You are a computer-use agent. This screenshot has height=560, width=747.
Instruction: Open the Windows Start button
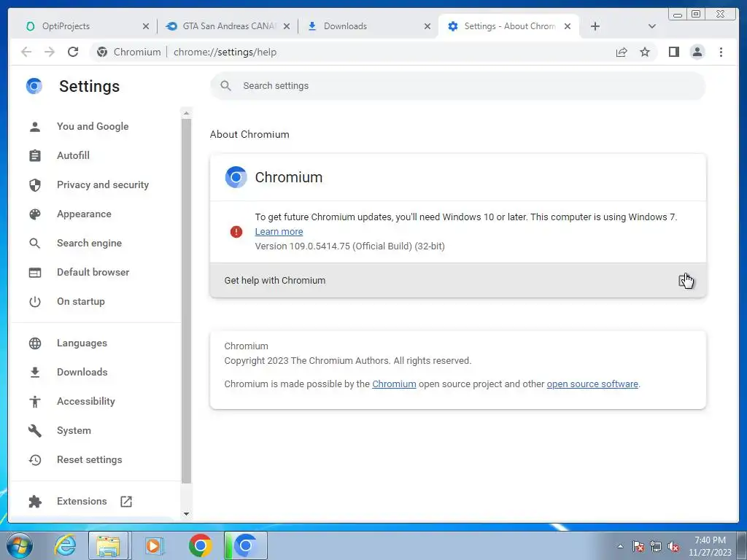pos(20,545)
